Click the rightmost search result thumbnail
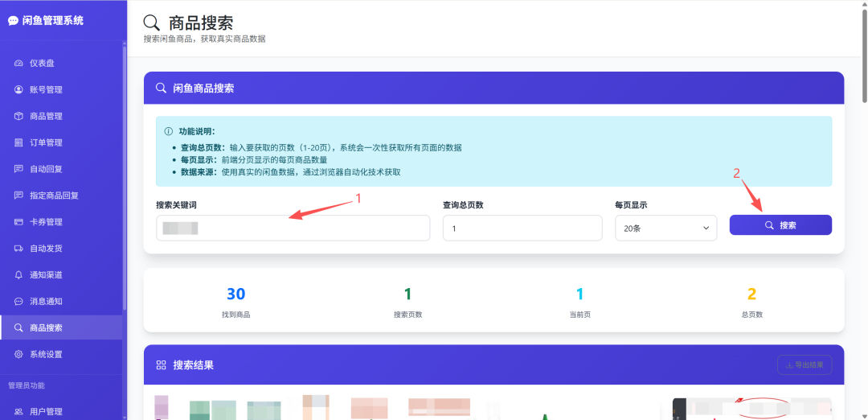The image size is (868, 420). [751, 409]
